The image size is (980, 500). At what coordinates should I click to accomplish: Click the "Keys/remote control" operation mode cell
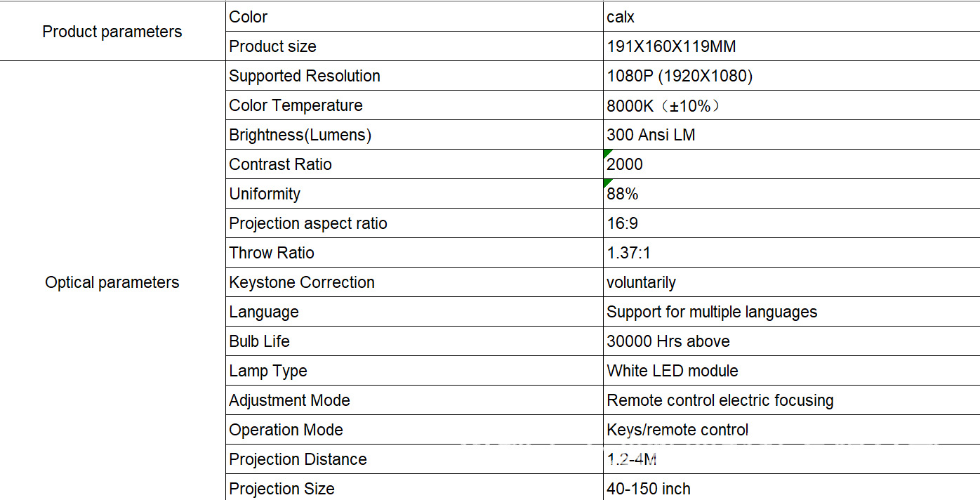click(x=677, y=430)
